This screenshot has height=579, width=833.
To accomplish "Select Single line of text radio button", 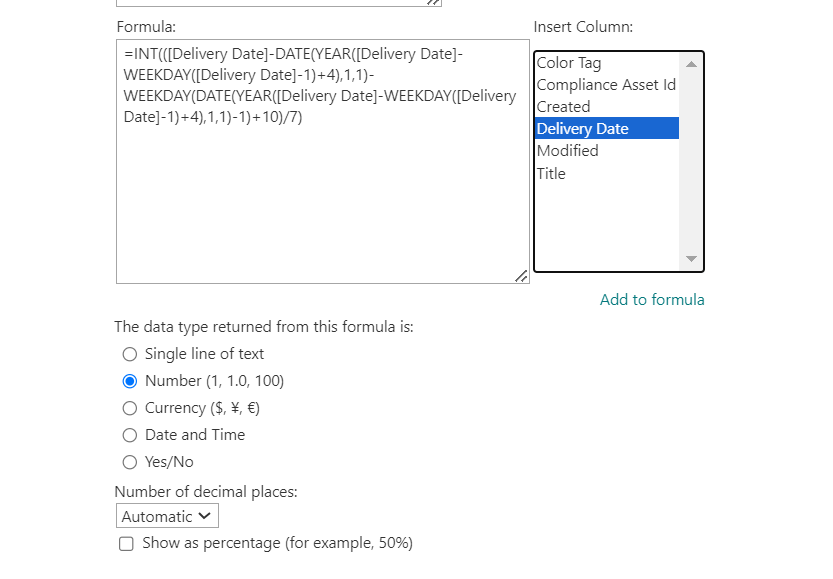I will coord(130,354).
